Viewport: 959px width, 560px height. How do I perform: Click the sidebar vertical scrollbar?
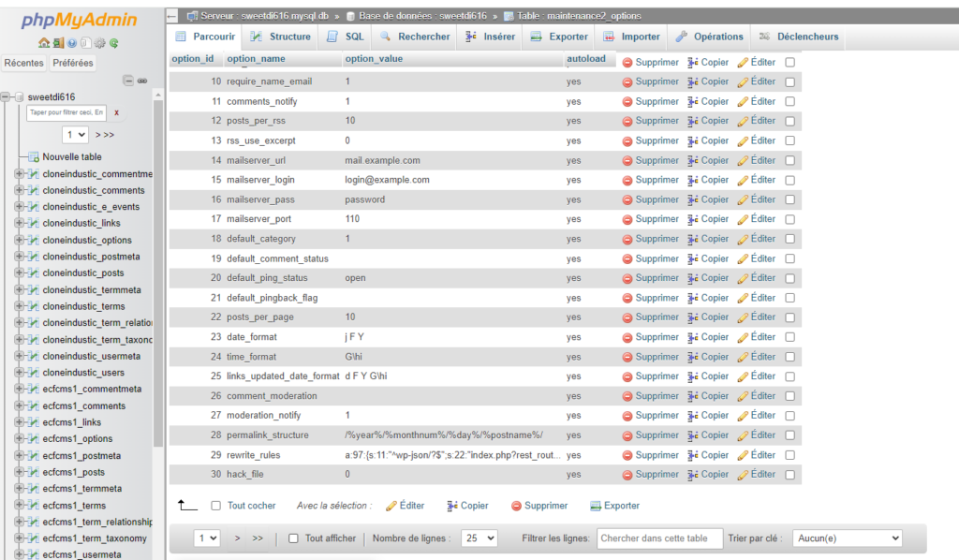pos(158,281)
